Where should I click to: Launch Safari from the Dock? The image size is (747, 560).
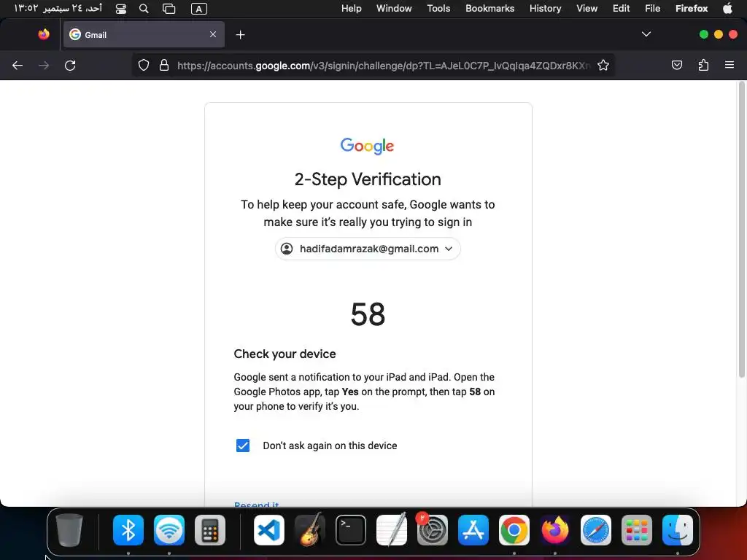596,530
